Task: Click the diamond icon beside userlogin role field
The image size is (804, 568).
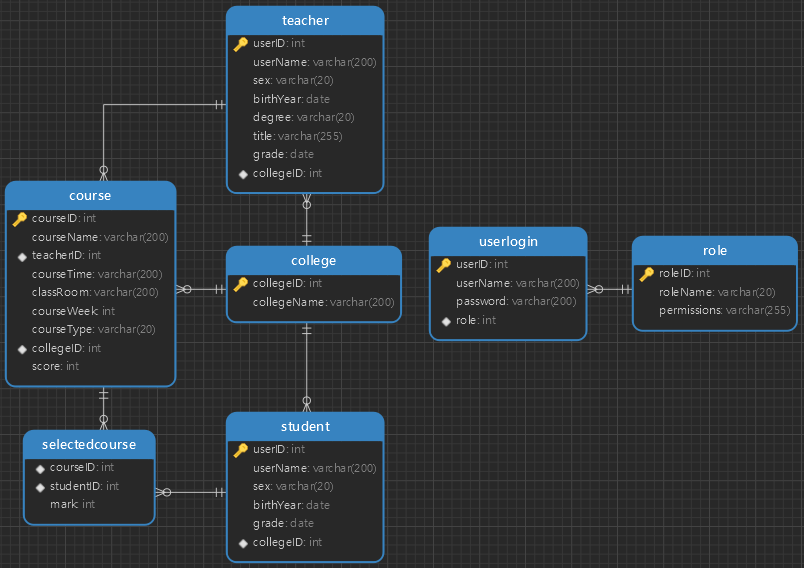Action: (x=446, y=321)
